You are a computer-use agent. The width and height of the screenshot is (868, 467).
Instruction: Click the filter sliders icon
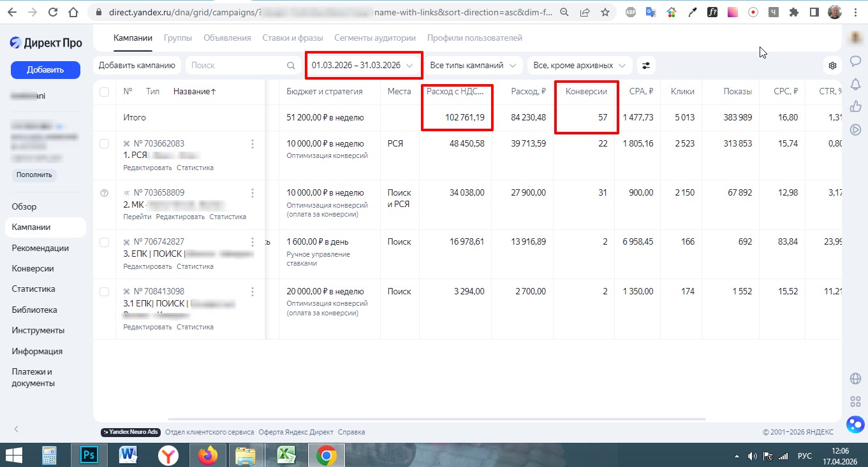tap(646, 66)
